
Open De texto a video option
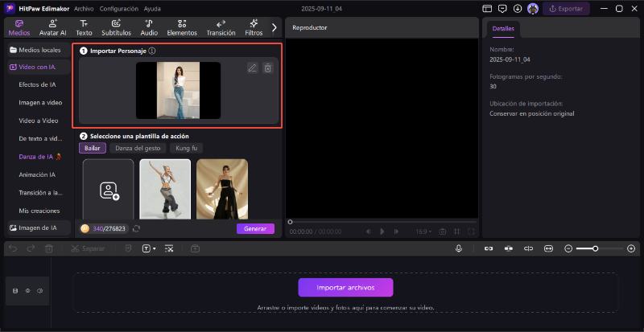[x=39, y=139]
